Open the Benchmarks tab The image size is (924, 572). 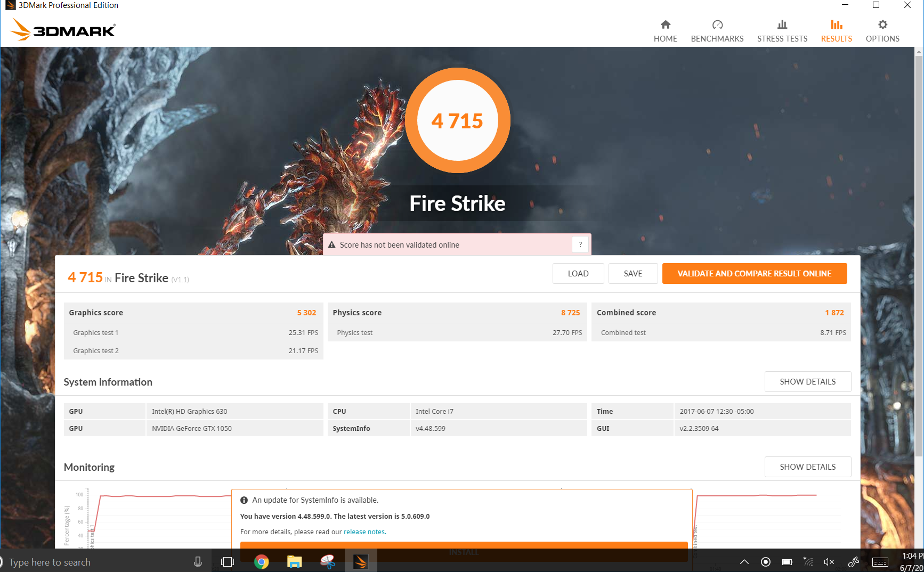(717, 31)
